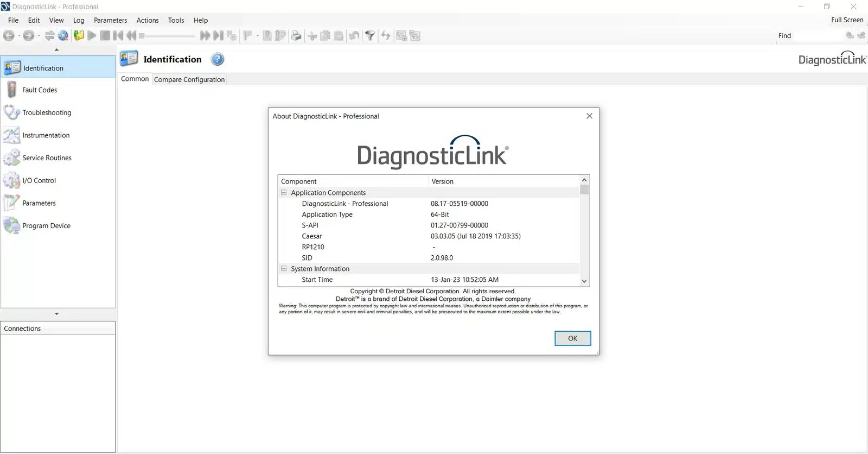Image resolution: width=868 pixels, height=454 pixels.
Task: Open the I/O Control panel
Action: tap(39, 181)
